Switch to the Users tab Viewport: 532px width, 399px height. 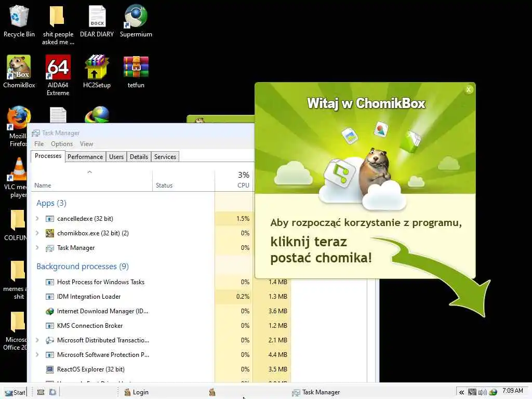pos(116,157)
